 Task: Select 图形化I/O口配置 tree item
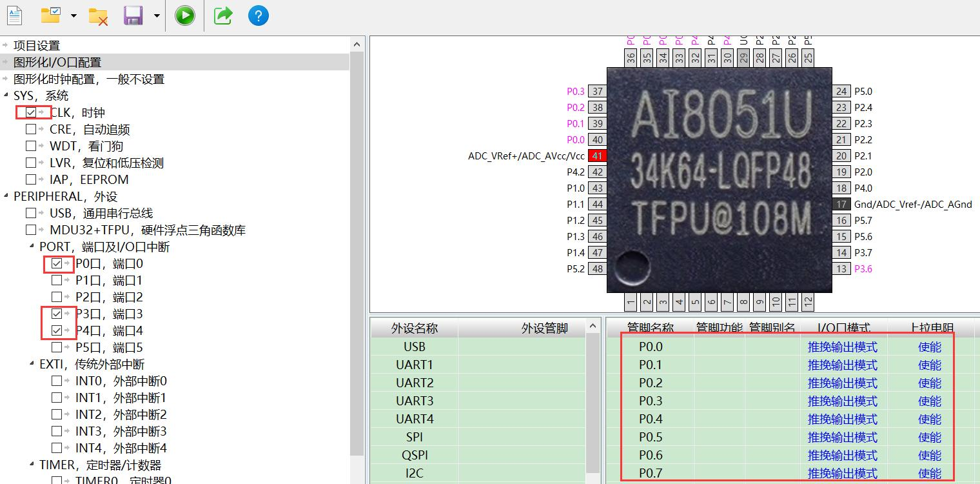(x=57, y=63)
